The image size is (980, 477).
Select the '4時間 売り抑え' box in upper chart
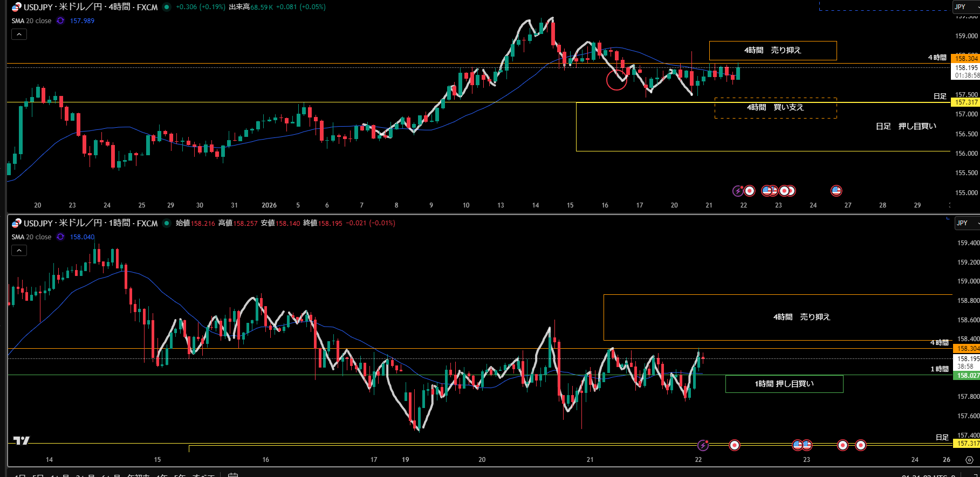click(x=772, y=50)
